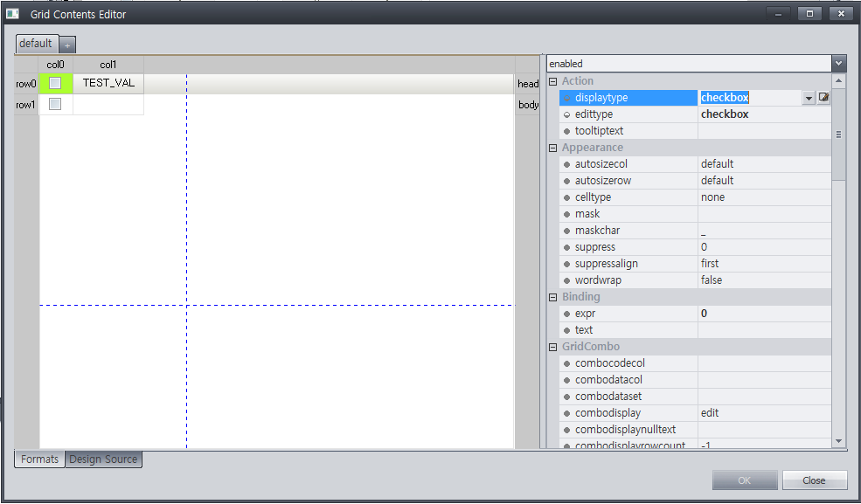The height and width of the screenshot is (504, 861).
Task: Click the property panel scrollbar thumb
Action: (x=838, y=134)
